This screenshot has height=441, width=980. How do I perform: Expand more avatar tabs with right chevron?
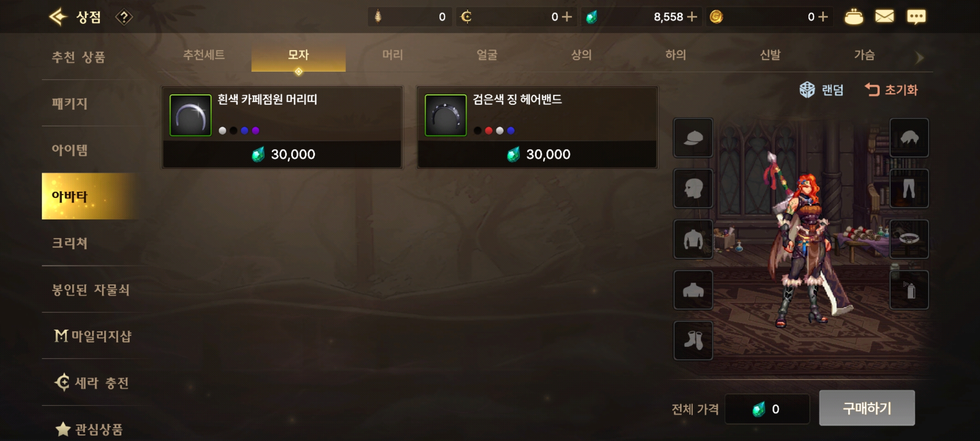point(919,58)
